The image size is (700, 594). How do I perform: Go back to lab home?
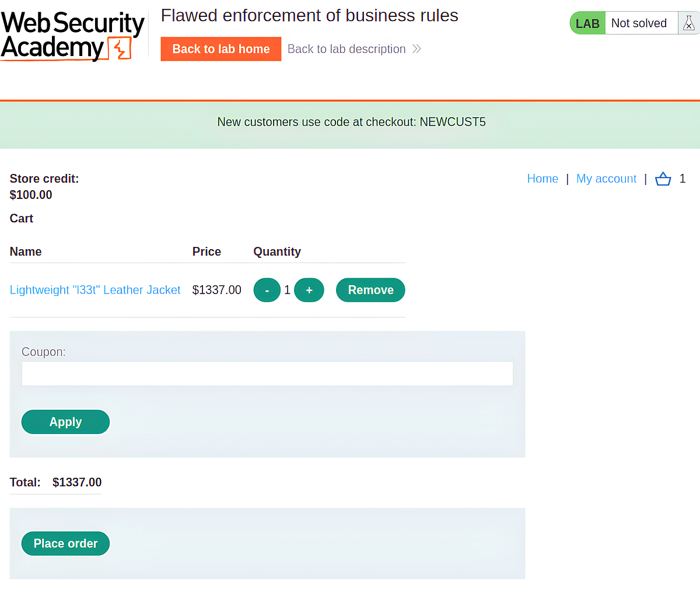tap(220, 49)
